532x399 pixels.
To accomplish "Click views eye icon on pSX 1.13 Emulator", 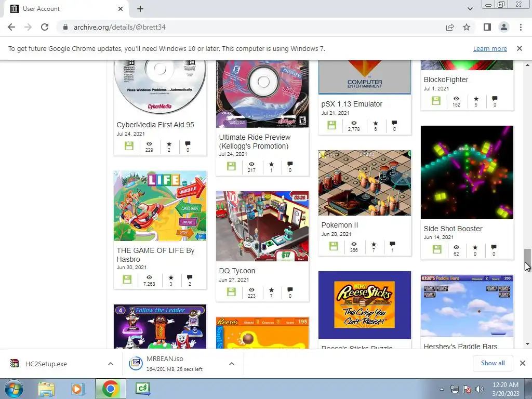I will coord(354,123).
